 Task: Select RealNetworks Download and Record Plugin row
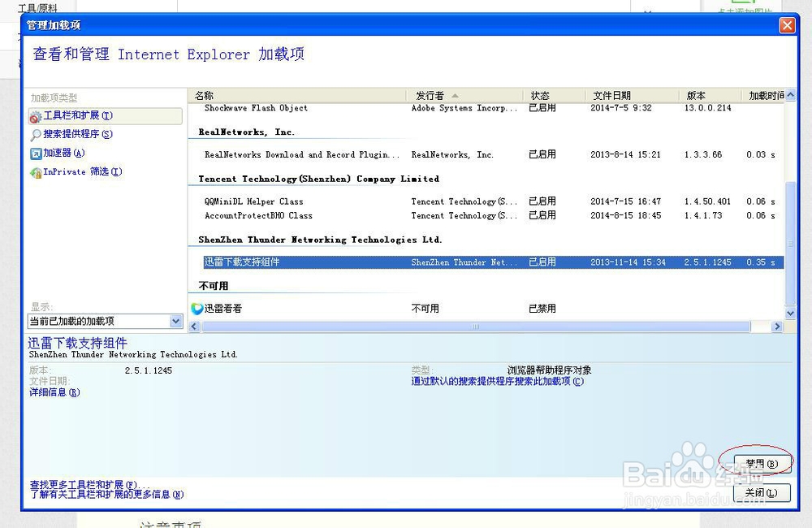click(486, 154)
